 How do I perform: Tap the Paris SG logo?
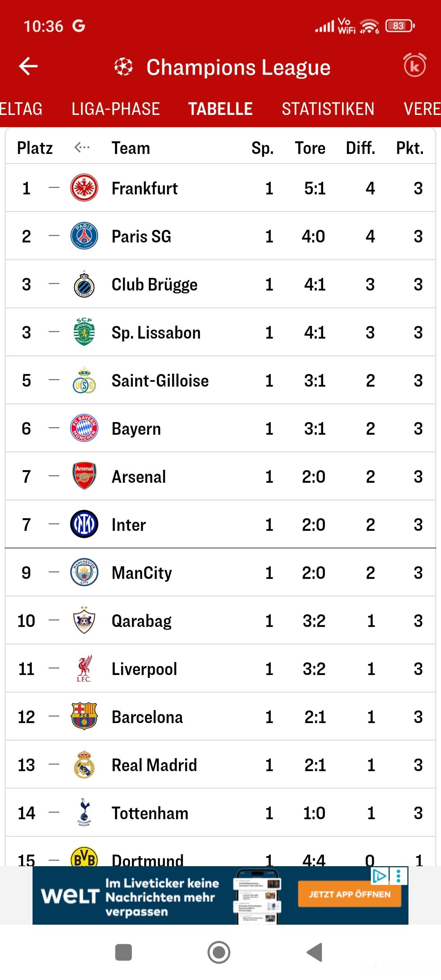pos(84,236)
